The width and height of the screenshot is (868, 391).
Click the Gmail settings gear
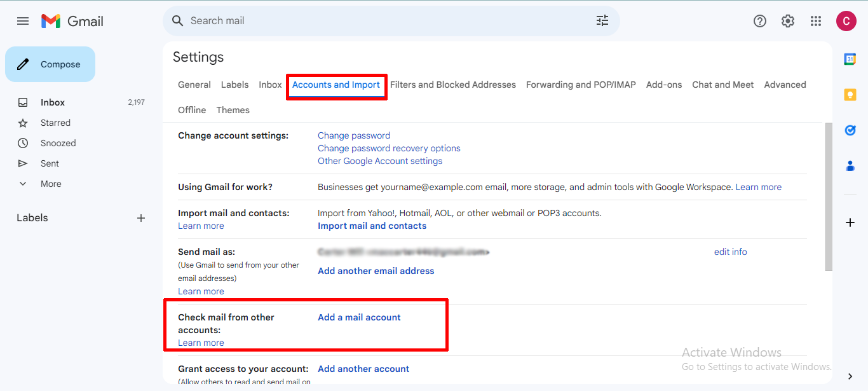pos(788,20)
